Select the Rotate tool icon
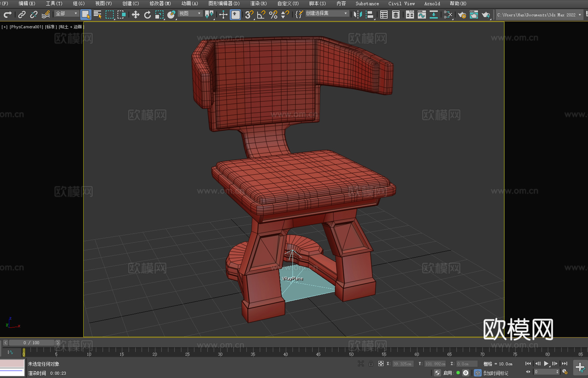 (x=148, y=14)
